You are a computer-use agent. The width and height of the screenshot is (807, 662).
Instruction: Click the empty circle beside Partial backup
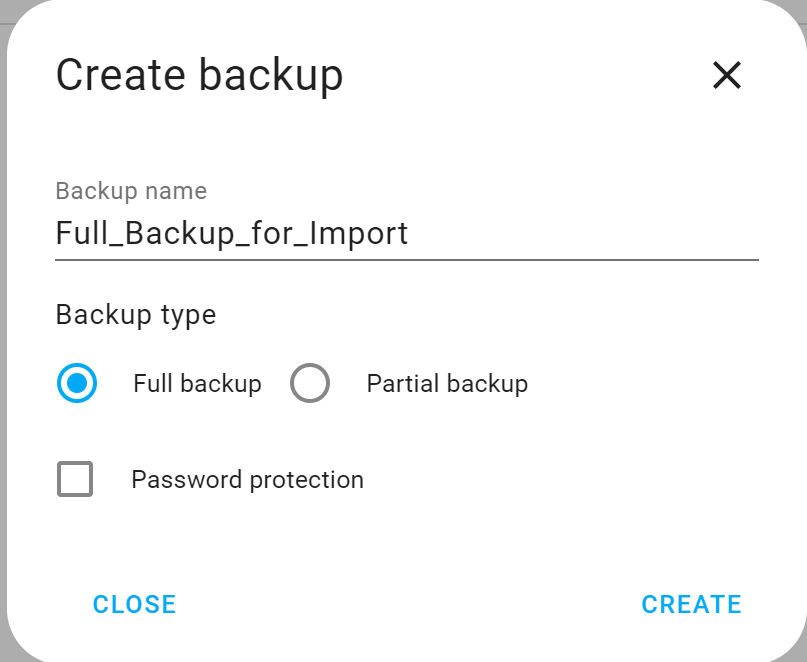310,383
